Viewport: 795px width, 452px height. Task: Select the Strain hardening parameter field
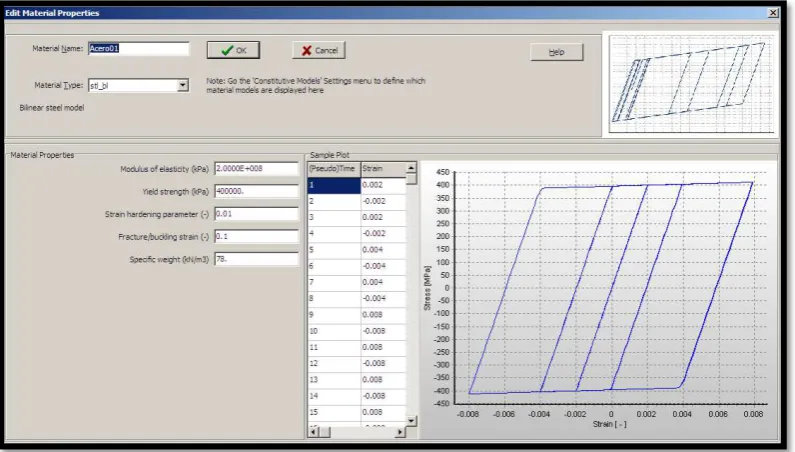[257, 214]
